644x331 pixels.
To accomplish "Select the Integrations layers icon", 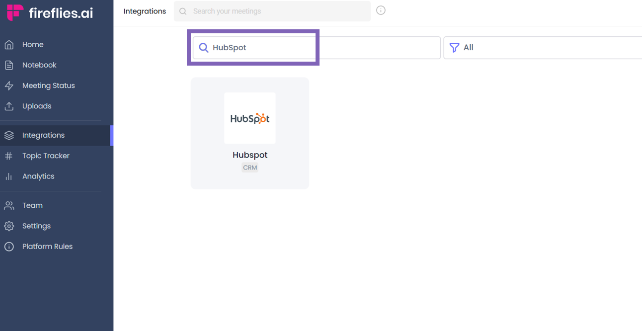I will coord(9,135).
